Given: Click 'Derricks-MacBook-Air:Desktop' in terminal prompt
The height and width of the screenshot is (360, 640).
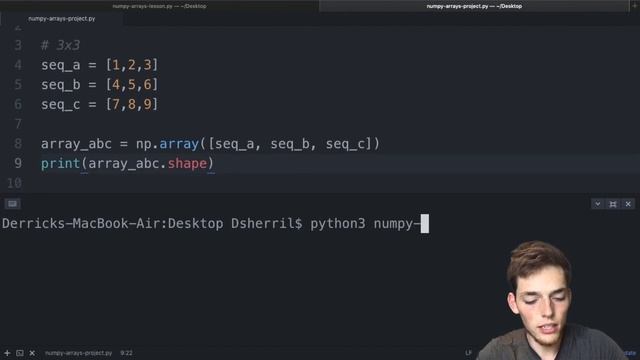Looking at the screenshot, I should click(x=113, y=224).
